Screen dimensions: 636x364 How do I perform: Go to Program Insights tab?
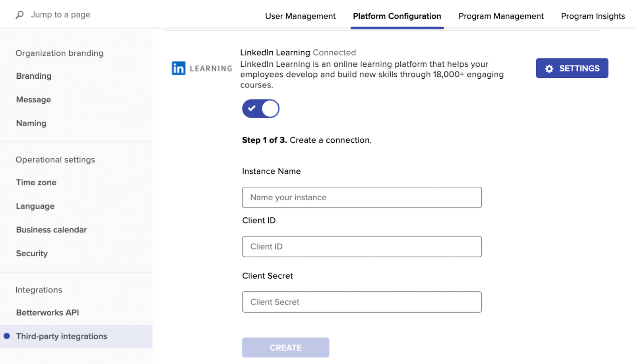click(x=593, y=16)
